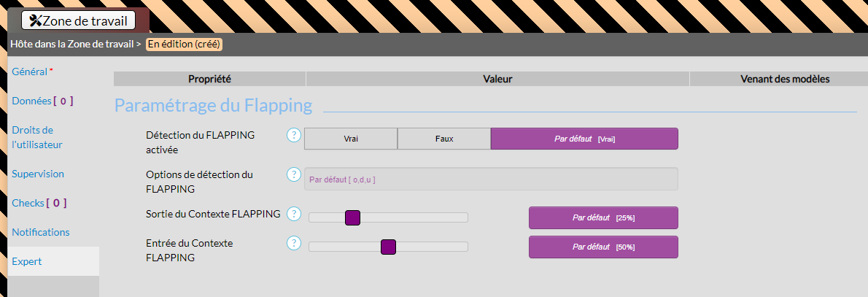Click help icon for Options de détection du FLAPPING
This screenshot has height=297, width=868.
(294, 174)
